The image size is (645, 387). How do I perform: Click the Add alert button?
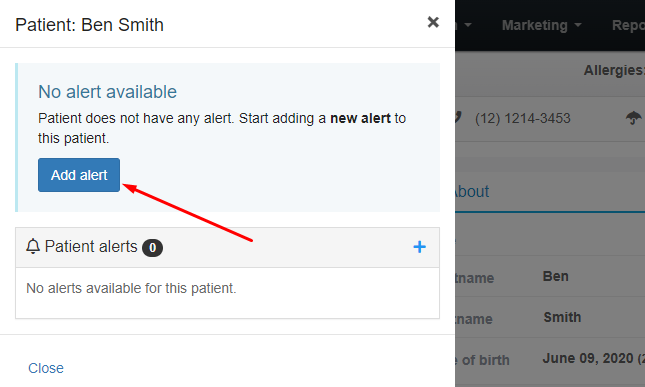click(79, 175)
